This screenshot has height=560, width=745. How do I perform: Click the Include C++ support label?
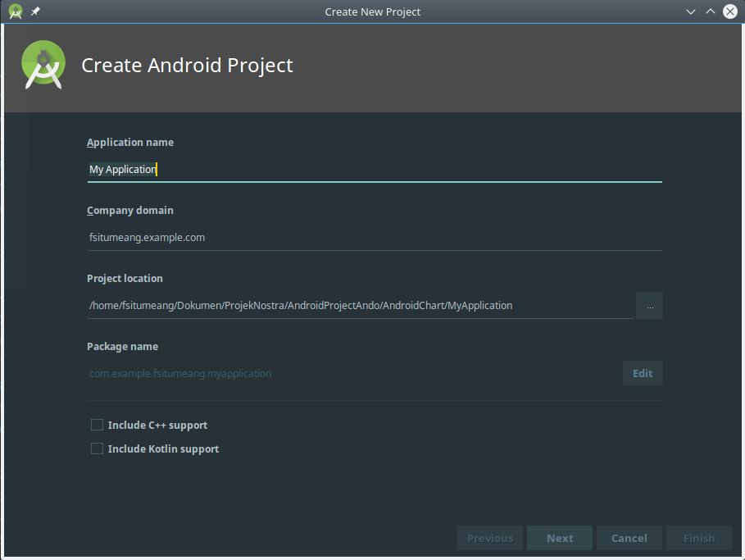[157, 426]
